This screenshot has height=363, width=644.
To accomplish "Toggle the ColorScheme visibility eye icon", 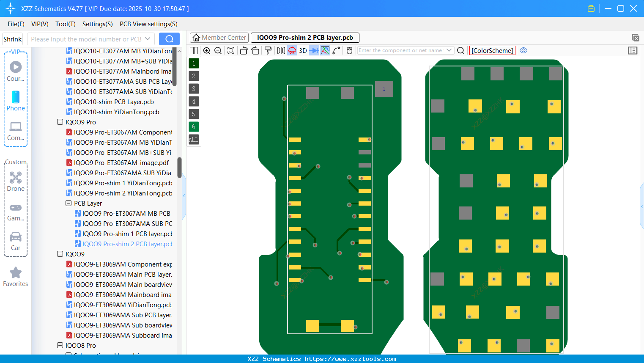I will pos(523,50).
